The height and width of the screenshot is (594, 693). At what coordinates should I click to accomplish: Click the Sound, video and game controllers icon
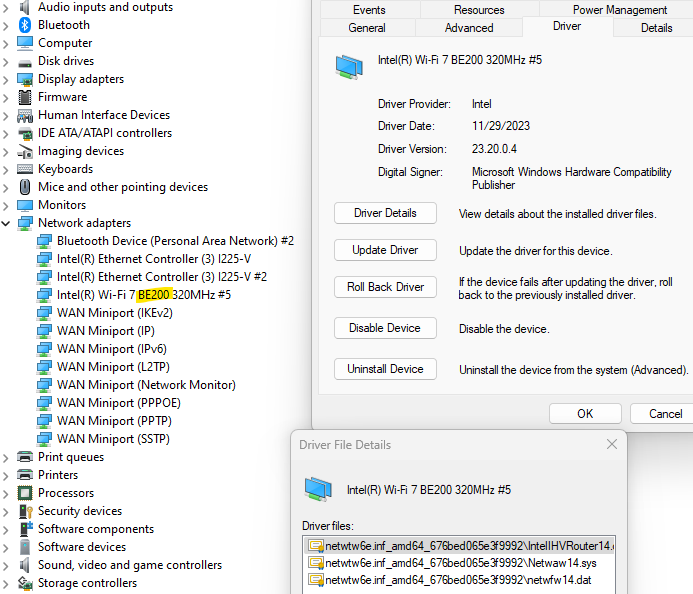coord(25,565)
